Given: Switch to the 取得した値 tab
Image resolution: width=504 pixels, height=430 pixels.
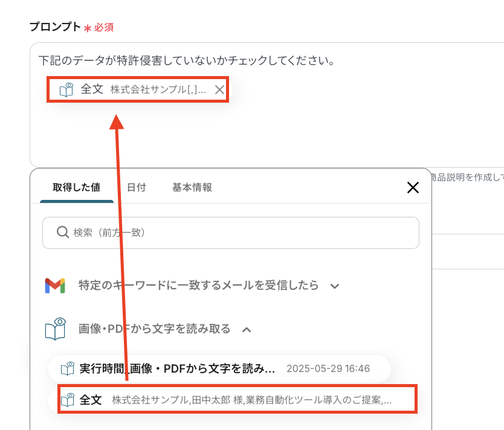Looking at the screenshot, I should (x=77, y=187).
